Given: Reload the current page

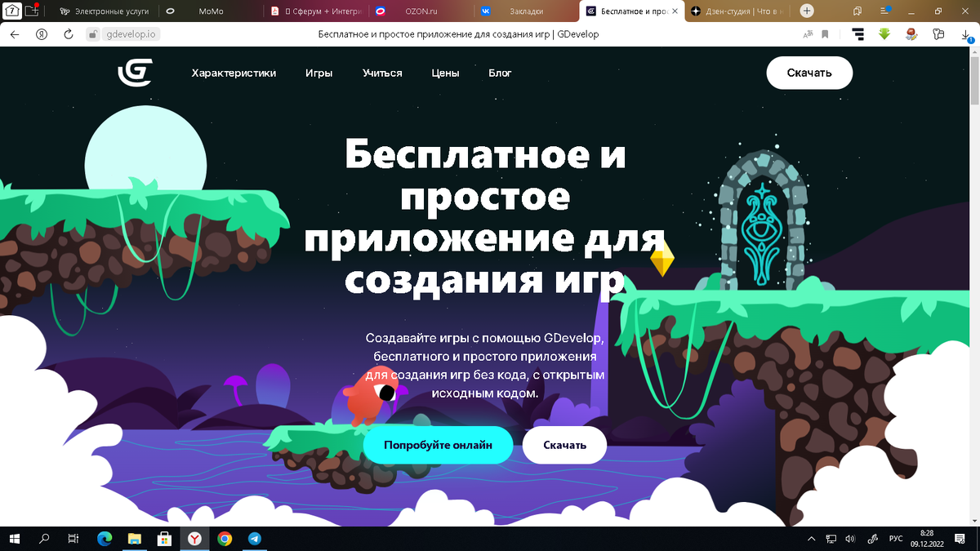Looking at the screenshot, I should pyautogui.click(x=67, y=34).
